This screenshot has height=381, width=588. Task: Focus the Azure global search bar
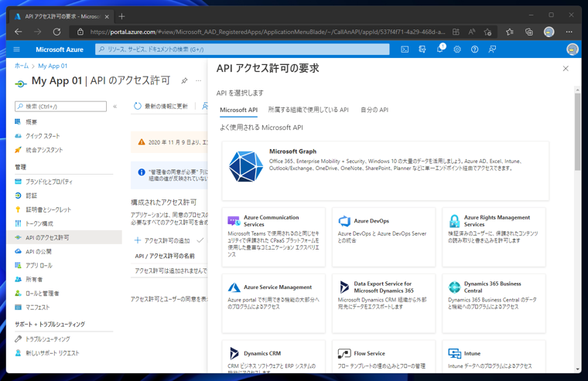(242, 49)
